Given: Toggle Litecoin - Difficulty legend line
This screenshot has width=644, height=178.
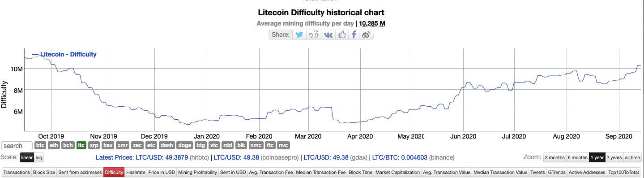Looking at the screenshot, I should [x=64, y=54].
